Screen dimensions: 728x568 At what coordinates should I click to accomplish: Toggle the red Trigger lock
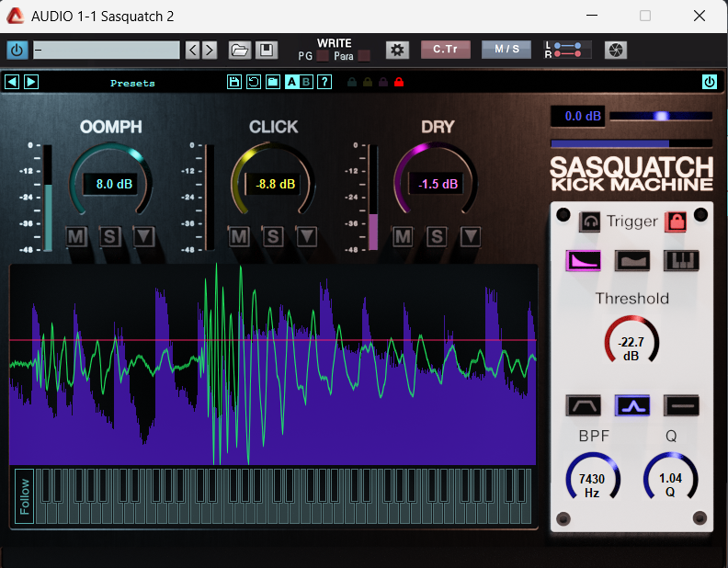(676, 222)
